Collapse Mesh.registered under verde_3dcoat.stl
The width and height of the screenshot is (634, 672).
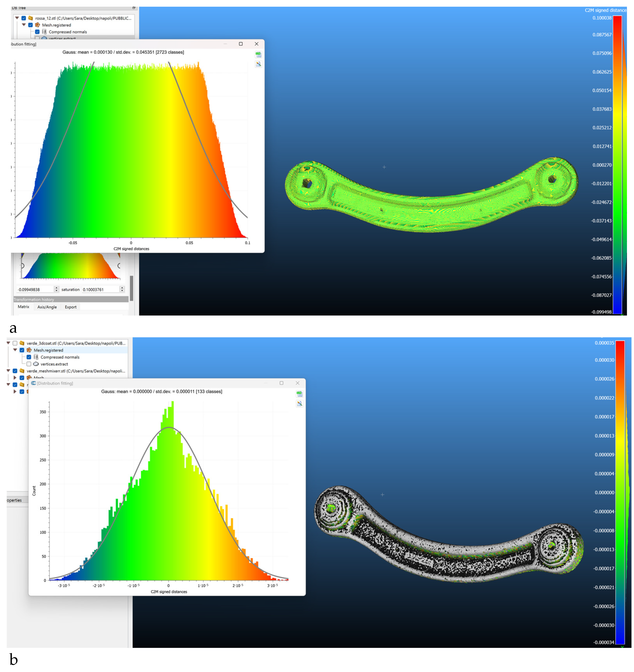pyautogui.click(x=15, y=350)
